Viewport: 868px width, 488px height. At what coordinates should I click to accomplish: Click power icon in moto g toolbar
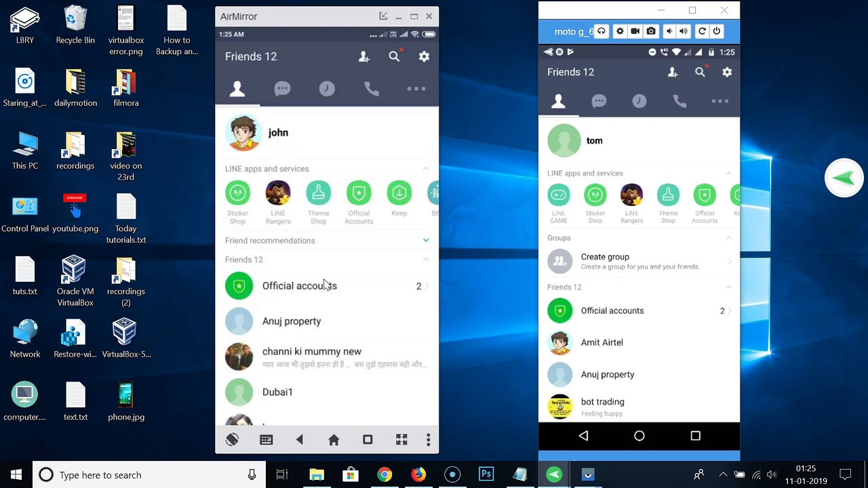tap(716, 31)
